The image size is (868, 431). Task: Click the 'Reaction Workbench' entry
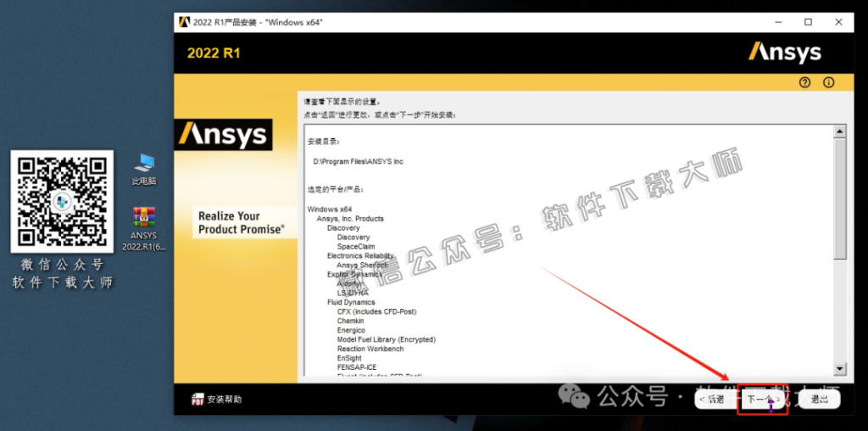point(370,349)
